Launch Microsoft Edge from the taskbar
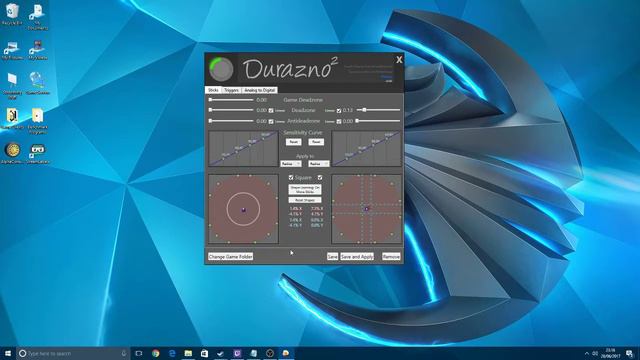640x360 pixels. (x=172, y=353)
